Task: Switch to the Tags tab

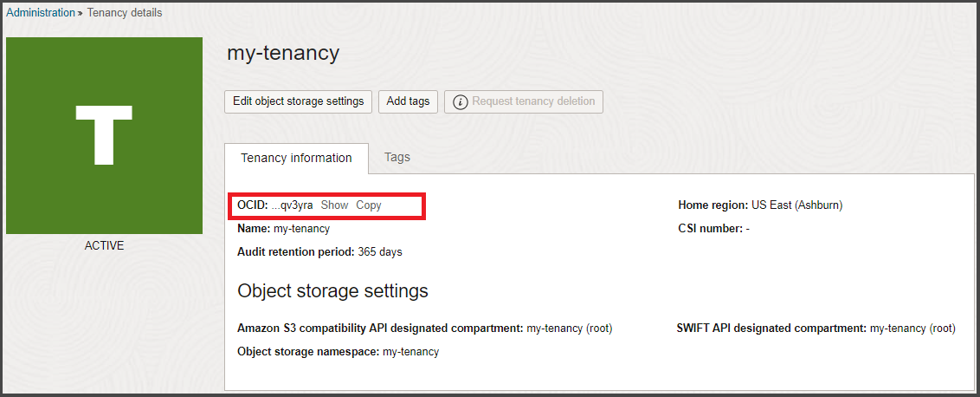Action: (x=397, y=157)
